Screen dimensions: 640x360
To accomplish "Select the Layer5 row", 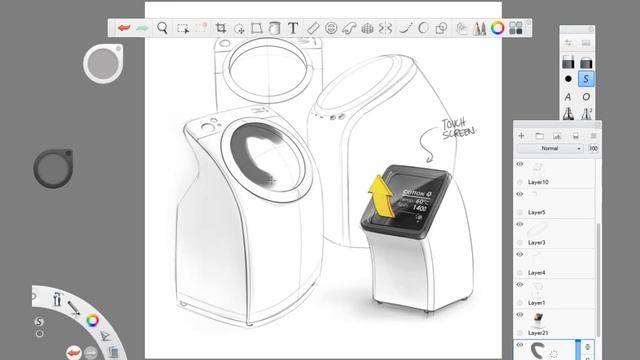I will (x=554, y=203).
